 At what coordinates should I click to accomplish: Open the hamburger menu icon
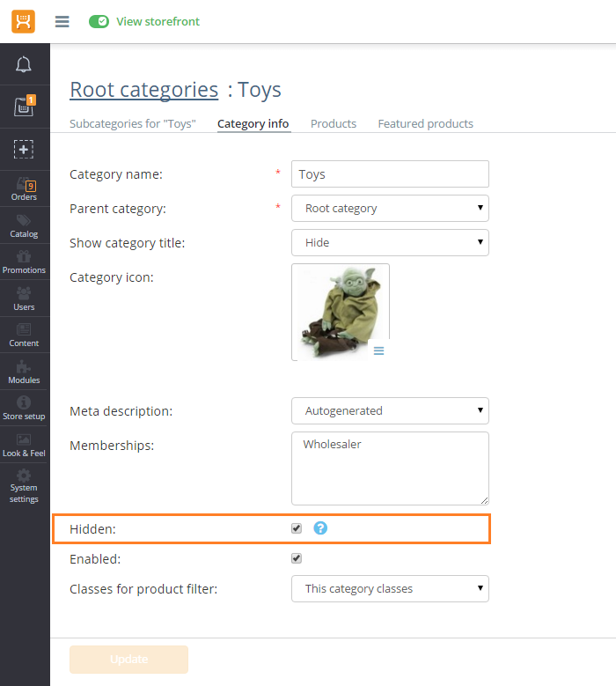tap(62, 21)
